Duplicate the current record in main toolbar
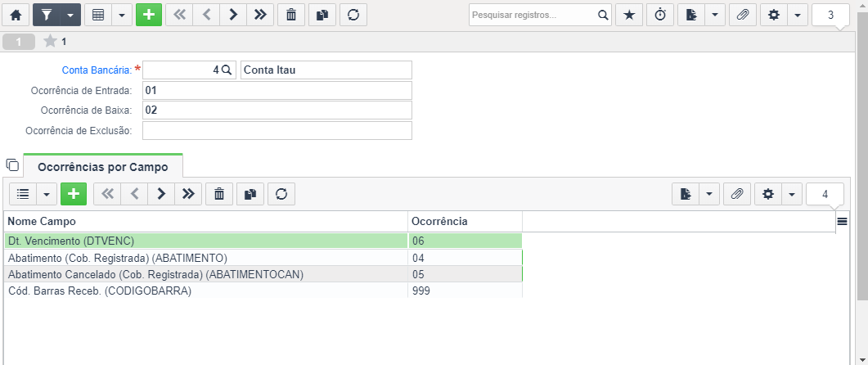Image resolution: width=868 pixels, height=365 pixels. (322, 15)
